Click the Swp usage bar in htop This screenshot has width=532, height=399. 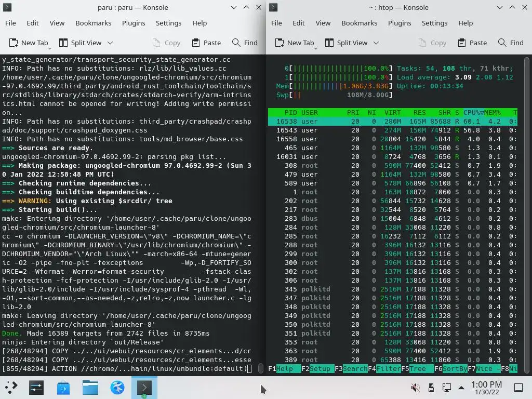(334, 95)
